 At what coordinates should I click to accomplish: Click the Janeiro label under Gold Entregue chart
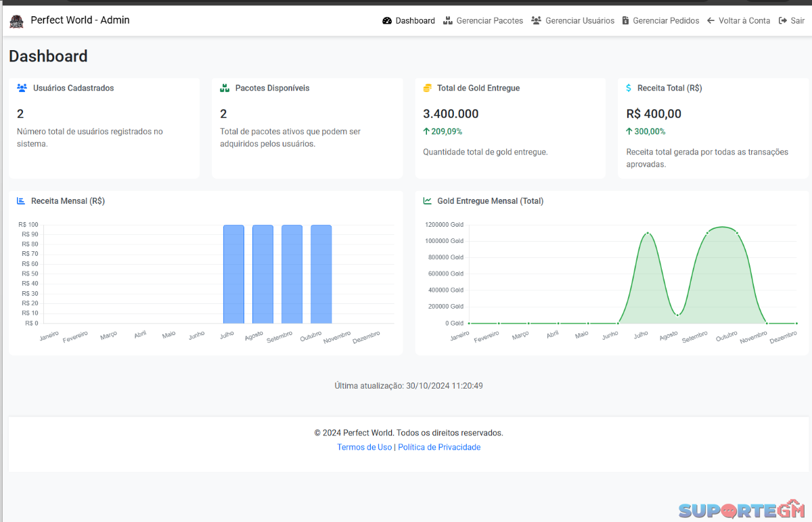pos(459,335)
